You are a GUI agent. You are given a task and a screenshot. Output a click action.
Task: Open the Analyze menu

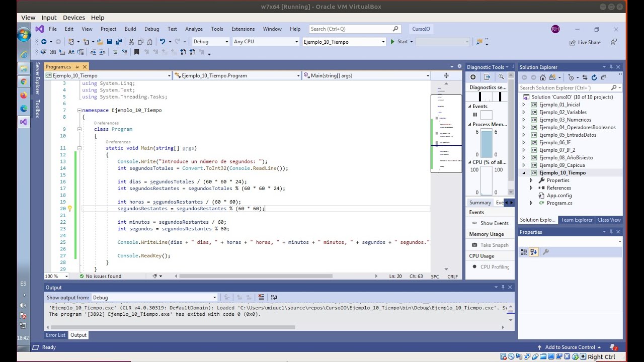pyautogui.click(x=194, y=29)
